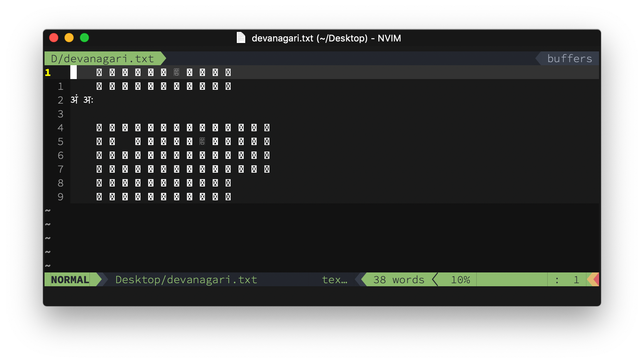This screenshot has width=644, height=363.
Task: Click the green zoom window button
Action: 84,38
